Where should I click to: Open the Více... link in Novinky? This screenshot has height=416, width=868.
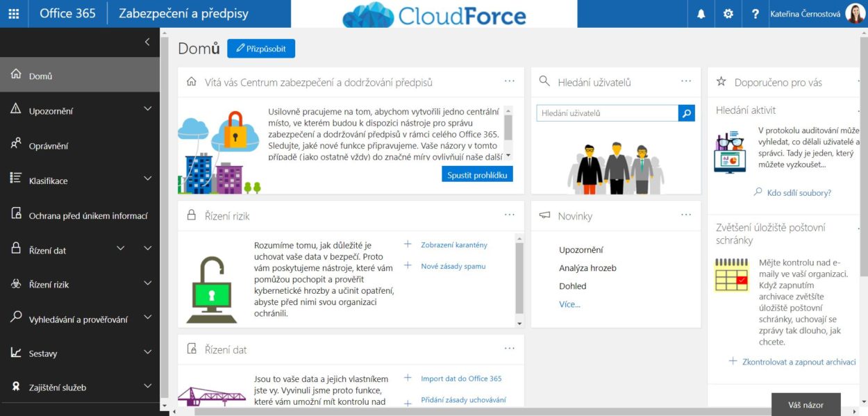569,304
